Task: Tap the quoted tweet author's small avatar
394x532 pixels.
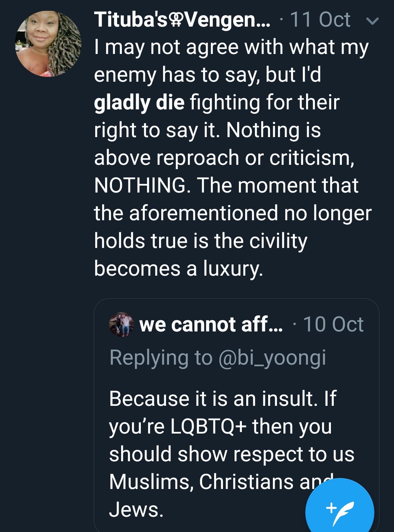Action: 121,324
